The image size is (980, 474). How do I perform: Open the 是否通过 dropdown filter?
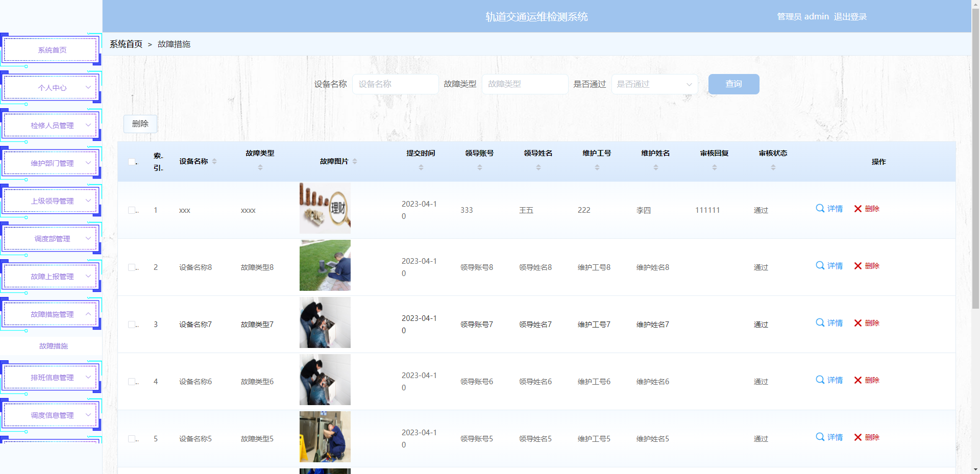654,84
